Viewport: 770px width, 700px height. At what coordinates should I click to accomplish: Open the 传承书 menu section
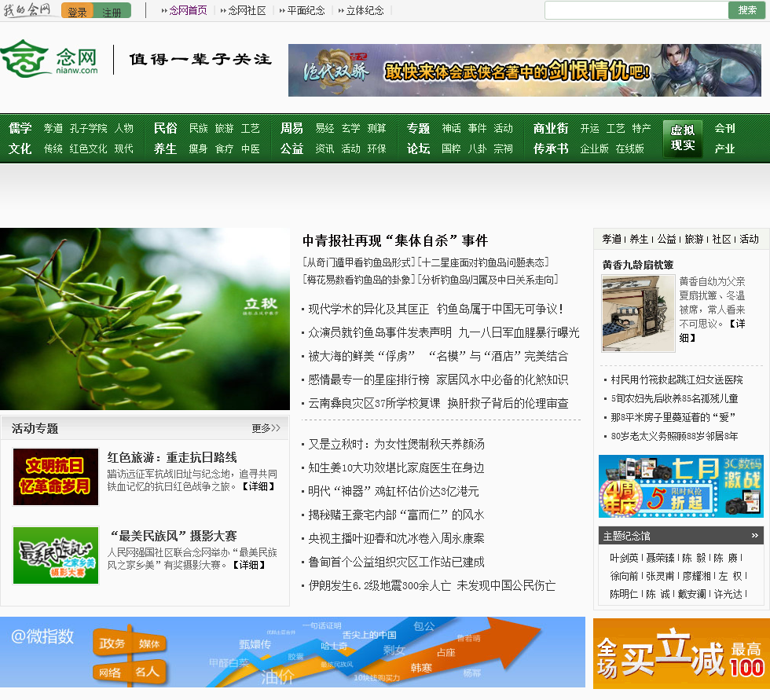(x=551, y=148)
